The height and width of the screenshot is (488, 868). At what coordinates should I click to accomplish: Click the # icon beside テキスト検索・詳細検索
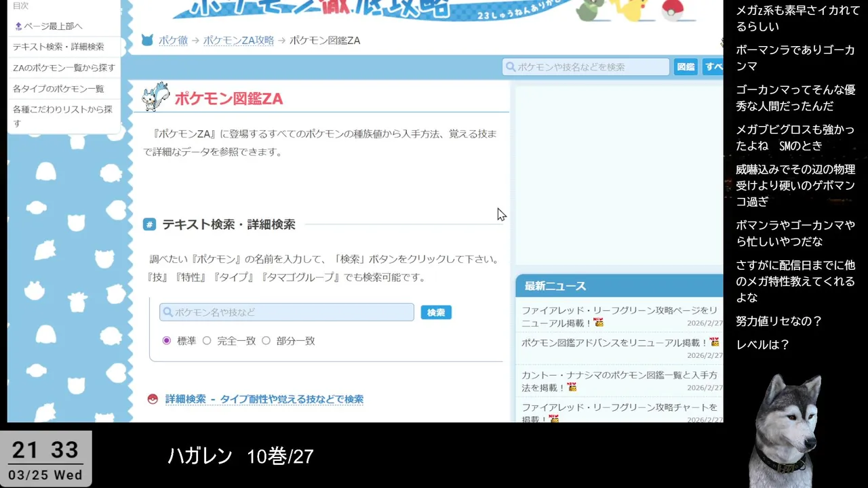(x=149, y=224)
